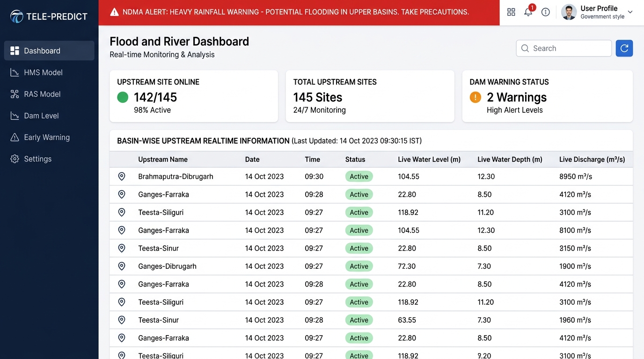This screenshot has width=644, height=359.
Task: Click the Live Water Depth (m) column header
Action: click(510, 159)
